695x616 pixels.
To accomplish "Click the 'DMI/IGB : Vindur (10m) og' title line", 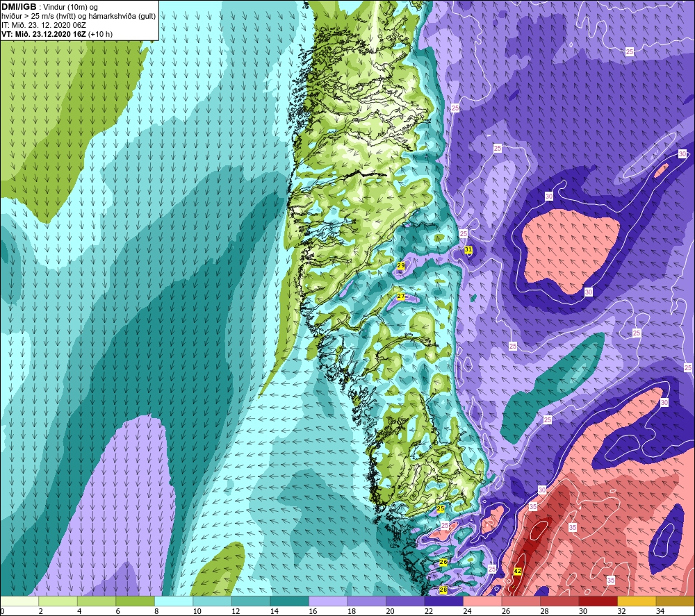I will coord(50,7).
